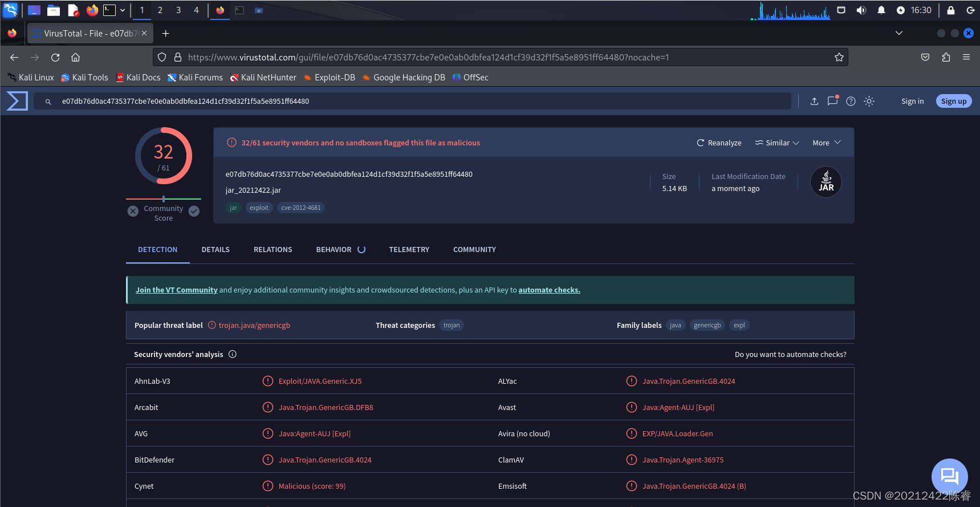Image resolution: width=980 pixels, height=507 pixels.
Task: Click the browser forward arrow
Action: click(35, 57)
